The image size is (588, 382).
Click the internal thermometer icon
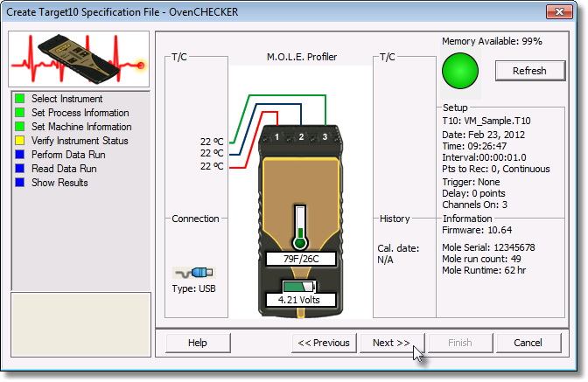click(x=300, y=227)
